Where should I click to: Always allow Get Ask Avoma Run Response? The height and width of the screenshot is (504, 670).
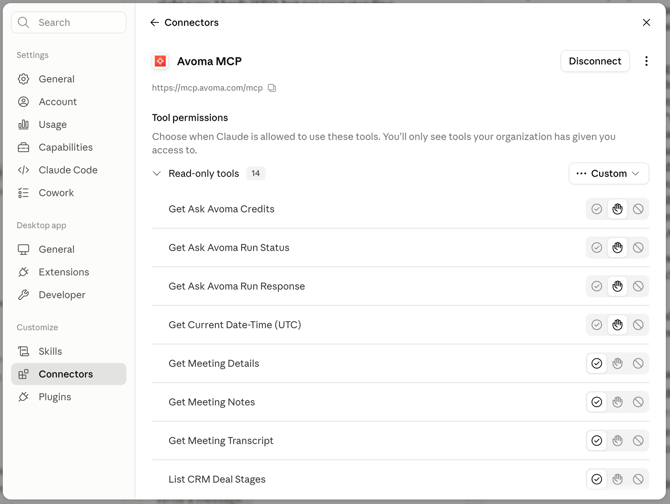click(597, 286)
